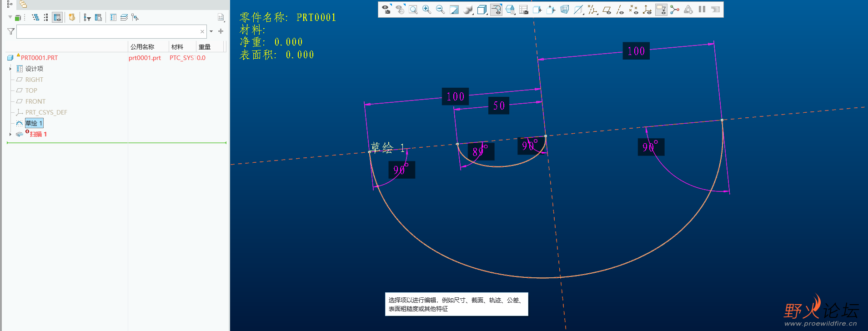Screen dimensions: 868x331
Task: Select PRT0001.PRT in the model tree
Action: pyautogui.click(x=39, y=58)
